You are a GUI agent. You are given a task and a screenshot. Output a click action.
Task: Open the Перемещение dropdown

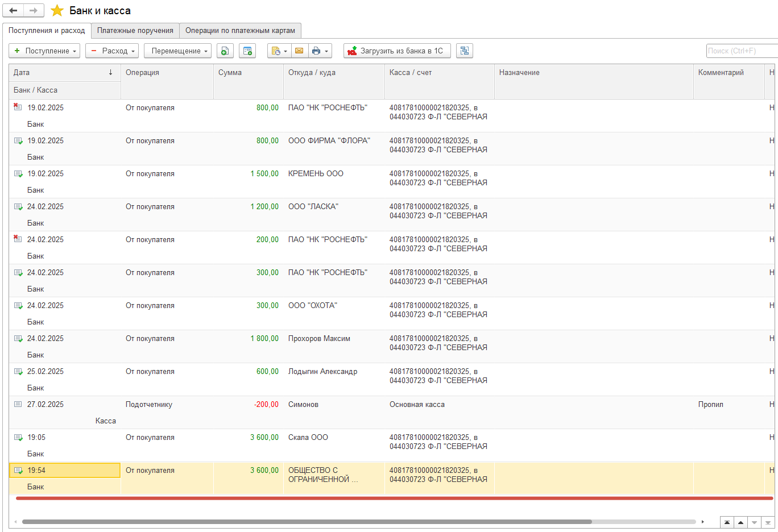[x=177, y=51]
